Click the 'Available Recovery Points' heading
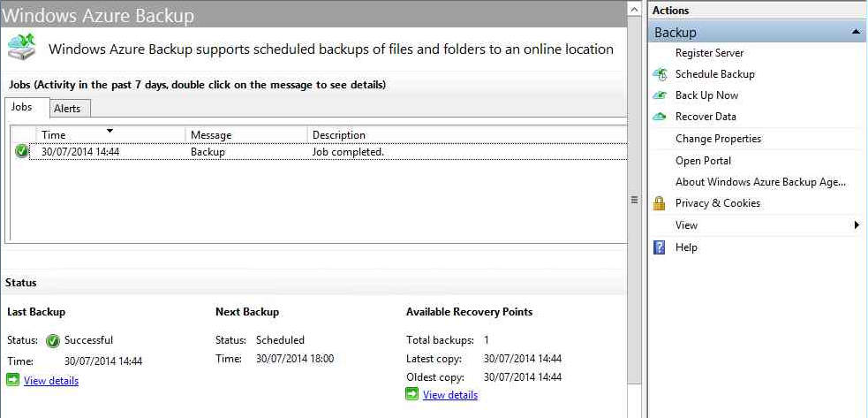The image size is (868, 418). 469,312
